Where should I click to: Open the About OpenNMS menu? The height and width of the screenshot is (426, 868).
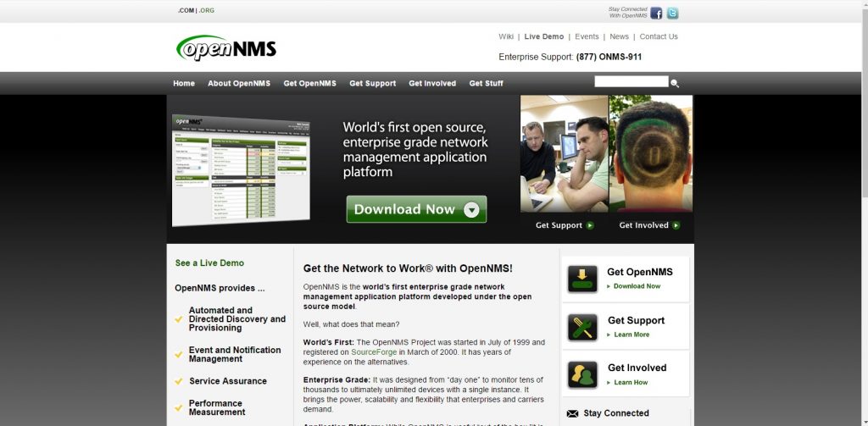click(x=239, y=84)
